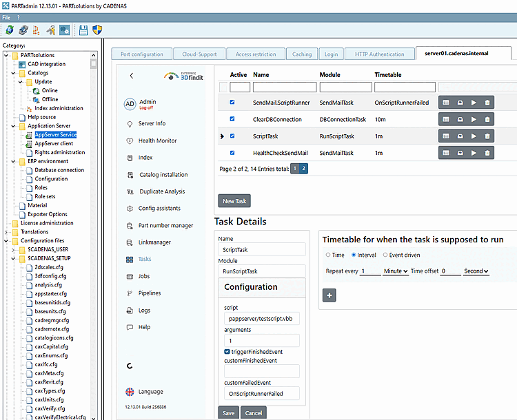Delete the ClearDBConnection task via trash icon
The height and width of the screenshot is (420, 517).
[x=487, y=119]
